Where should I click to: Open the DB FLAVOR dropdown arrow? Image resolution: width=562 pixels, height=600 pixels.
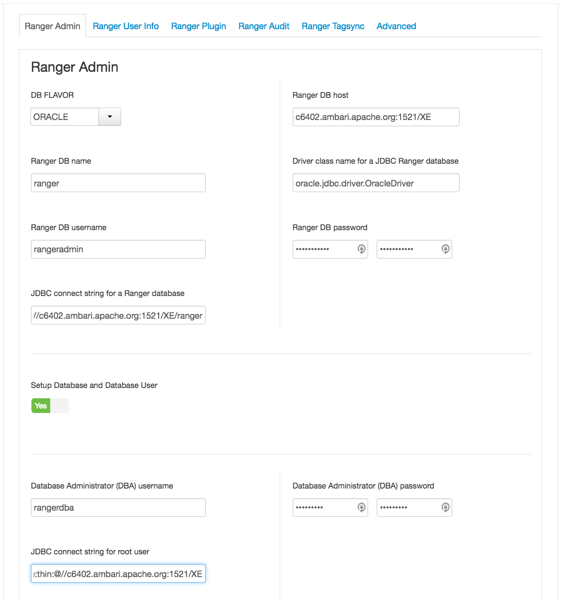(110, 117)
